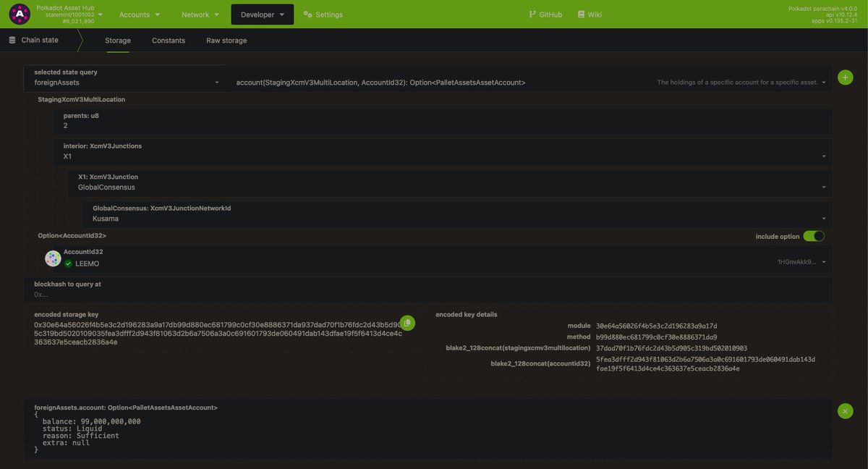This screenshot has width=868, height=469.
Task: Click the Chain state database icon
Action: click(x=12, y=41)
